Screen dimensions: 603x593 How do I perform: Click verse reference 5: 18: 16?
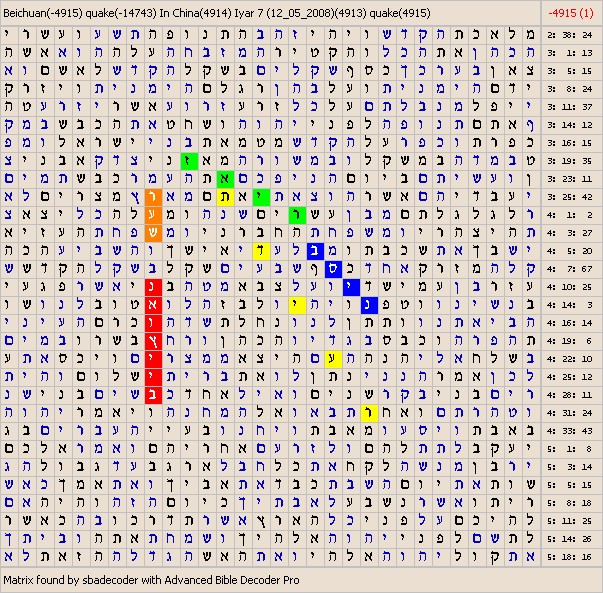pyautogui.click(x=570, y=556)
